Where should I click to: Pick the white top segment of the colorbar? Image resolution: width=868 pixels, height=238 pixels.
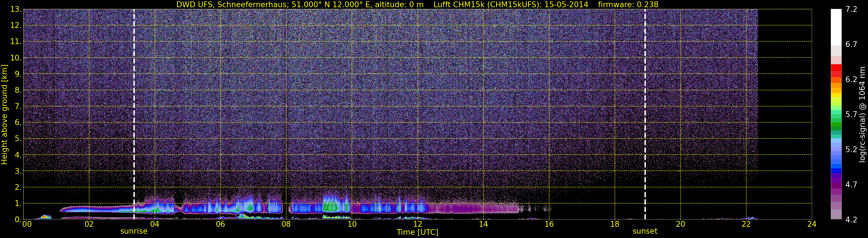tap(836, 27)
